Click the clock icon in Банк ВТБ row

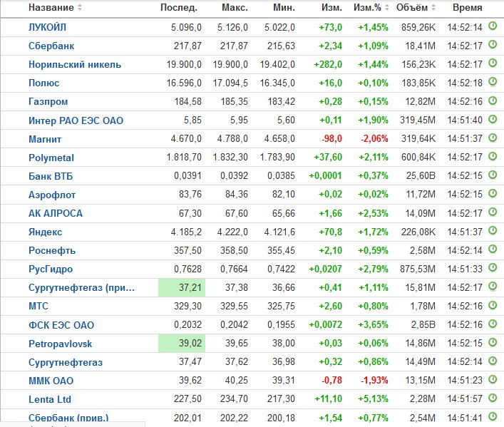click(493, 175)
